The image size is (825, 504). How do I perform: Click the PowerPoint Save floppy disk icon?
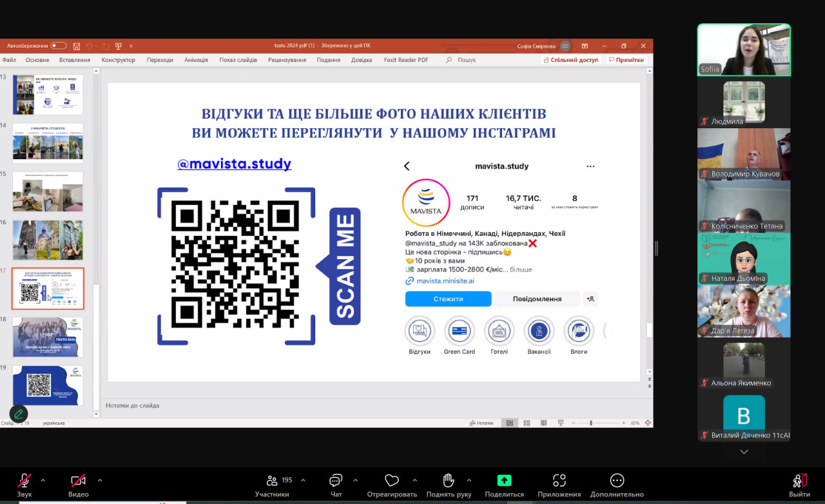(77, 46)
